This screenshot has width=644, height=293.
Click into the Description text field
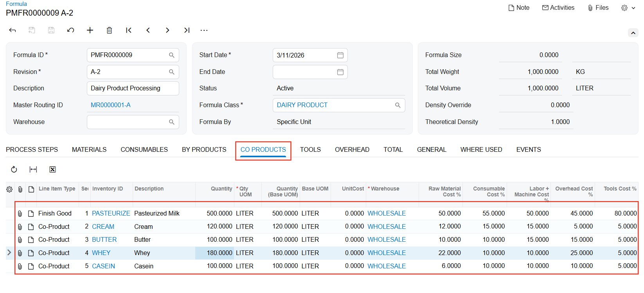(x=133, y=88)
